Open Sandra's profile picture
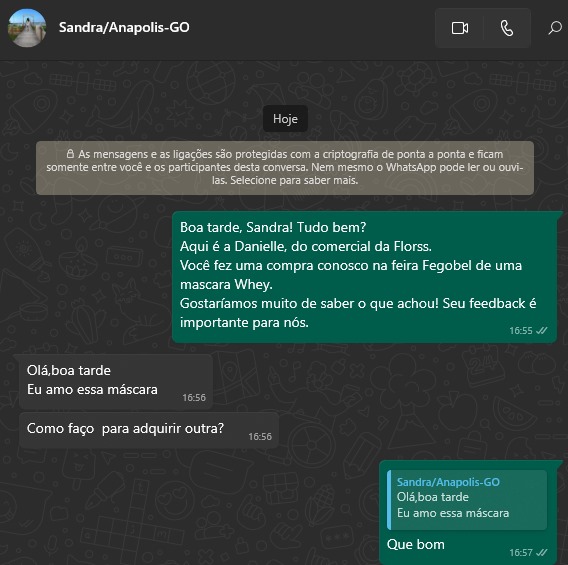The width and height of the screenshot is (568, 565). [x=27, y=28]
